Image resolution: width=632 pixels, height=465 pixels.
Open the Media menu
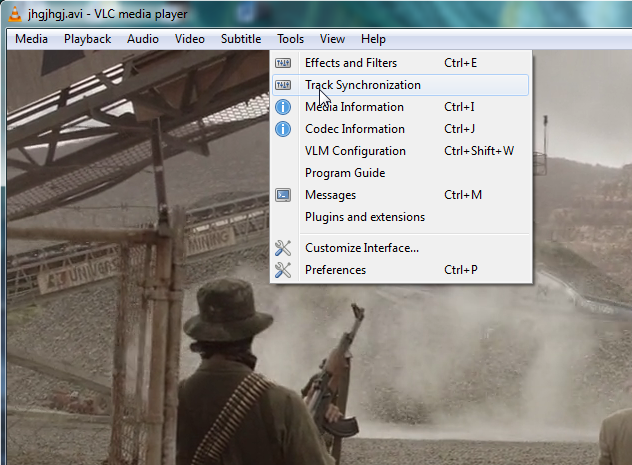(x=31, y=39)
